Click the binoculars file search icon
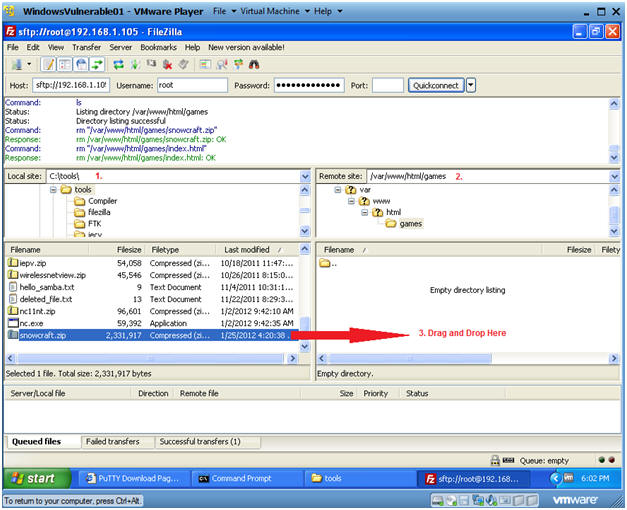The width and height of the screenshot is (627, 510). click(x=254, y=64)
